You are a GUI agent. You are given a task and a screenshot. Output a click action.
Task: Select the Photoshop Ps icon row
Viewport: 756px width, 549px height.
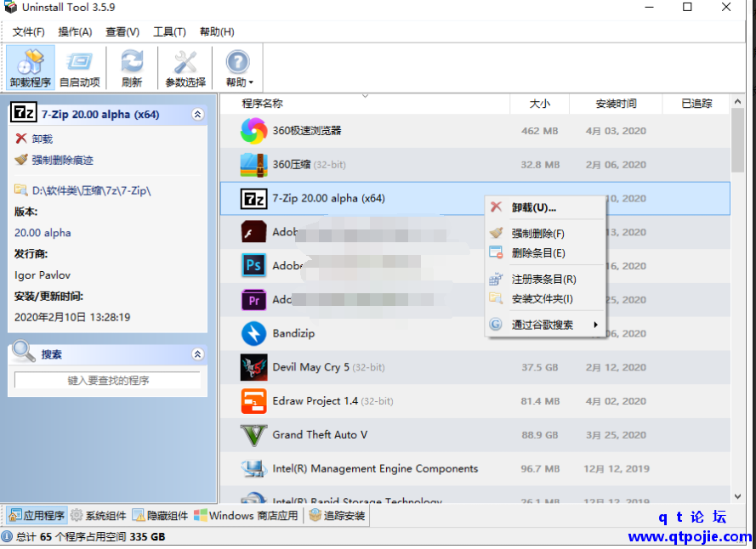253,266
